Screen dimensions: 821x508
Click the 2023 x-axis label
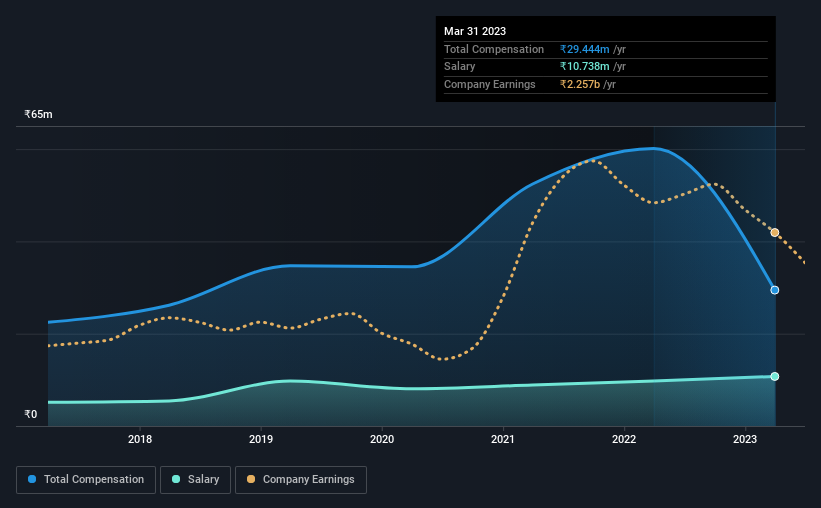click(745, 439)
